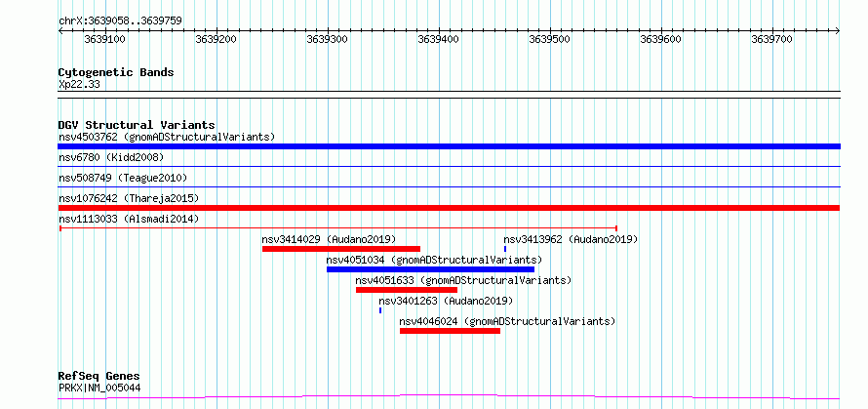Open variant label nsv1113033 (Alsmadi2014)
The width and height of the screenshot is (868, 409).
[129, 219]
